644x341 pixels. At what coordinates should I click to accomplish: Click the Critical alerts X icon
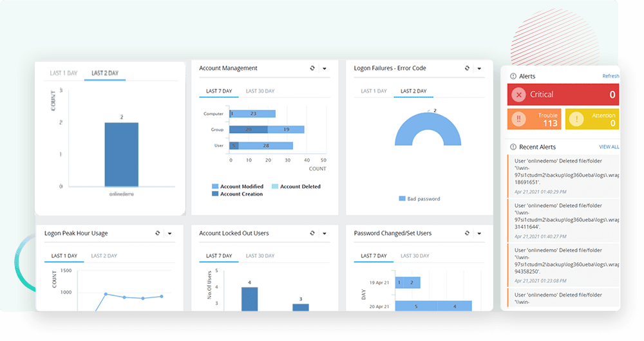point(518,95)
